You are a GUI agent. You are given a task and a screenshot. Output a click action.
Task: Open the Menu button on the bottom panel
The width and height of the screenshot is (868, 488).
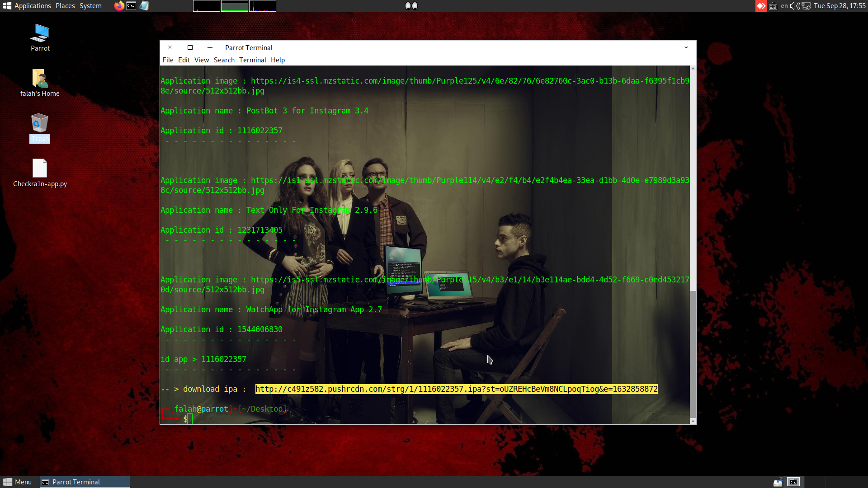coord(17,482)
